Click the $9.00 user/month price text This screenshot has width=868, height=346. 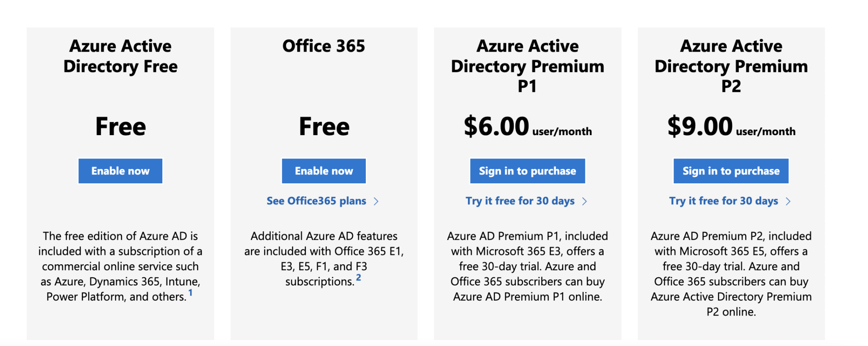click(x=730, y=126)
